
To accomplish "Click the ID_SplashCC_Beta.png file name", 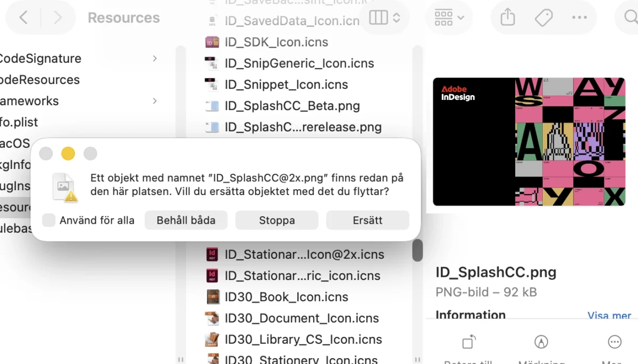I will [292, 106].
